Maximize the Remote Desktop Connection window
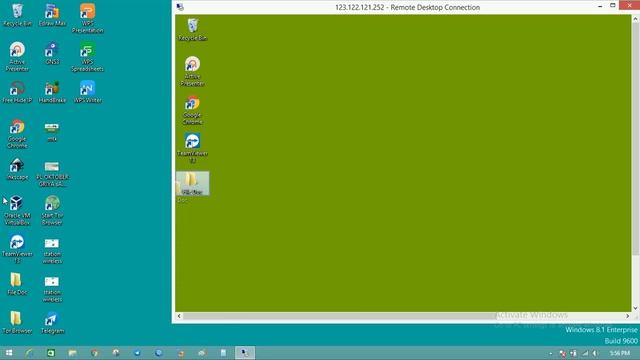The height and width of the screenshot is (360, 640). [613, 5]
